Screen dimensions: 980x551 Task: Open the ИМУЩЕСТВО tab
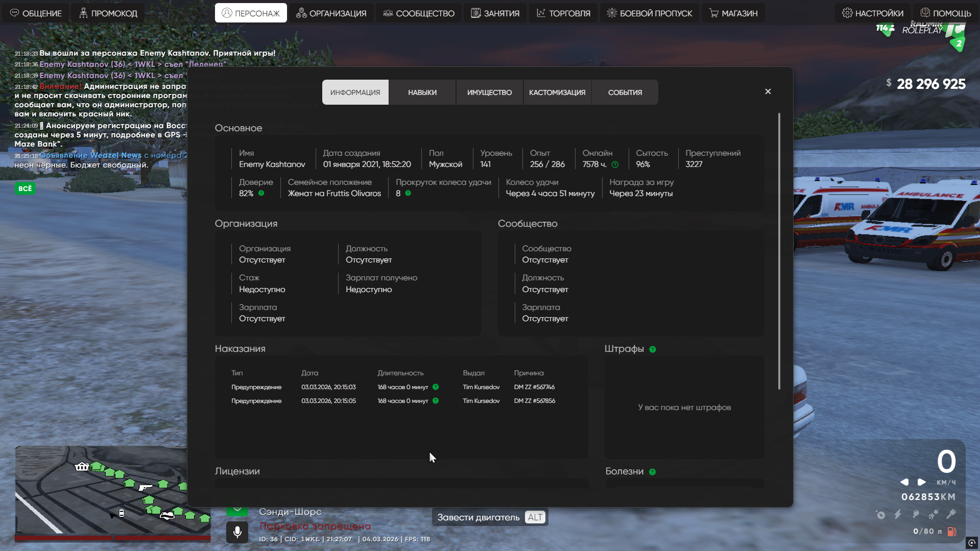click(x=489, y=92)
